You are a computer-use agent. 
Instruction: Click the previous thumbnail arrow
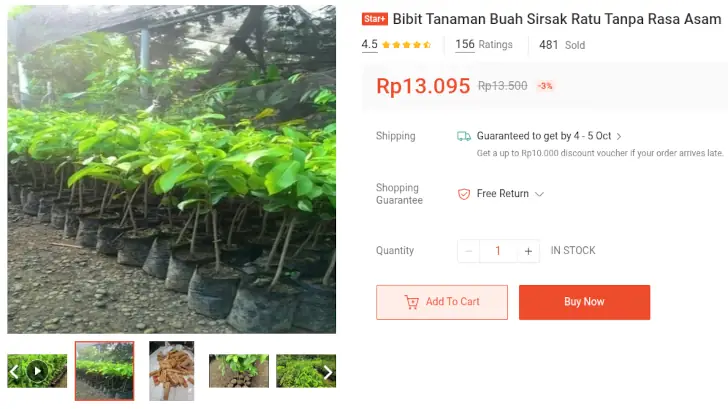[14, 372]
